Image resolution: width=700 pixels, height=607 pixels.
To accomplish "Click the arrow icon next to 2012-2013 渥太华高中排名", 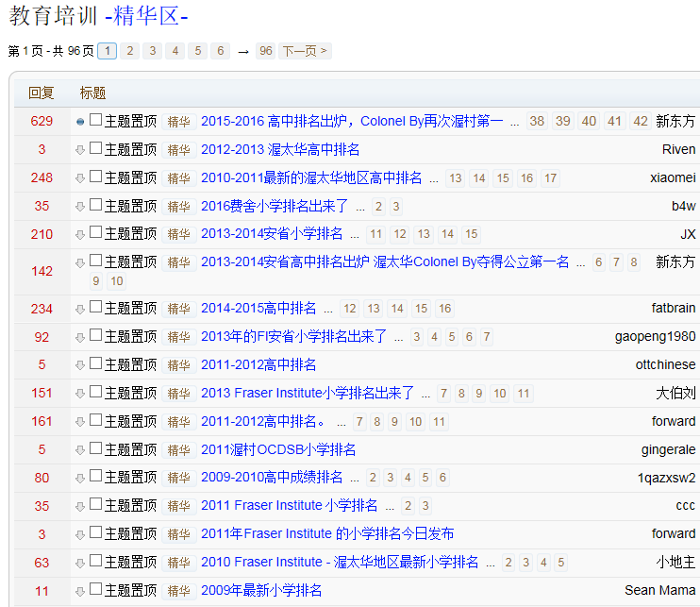I will [80, 150].
